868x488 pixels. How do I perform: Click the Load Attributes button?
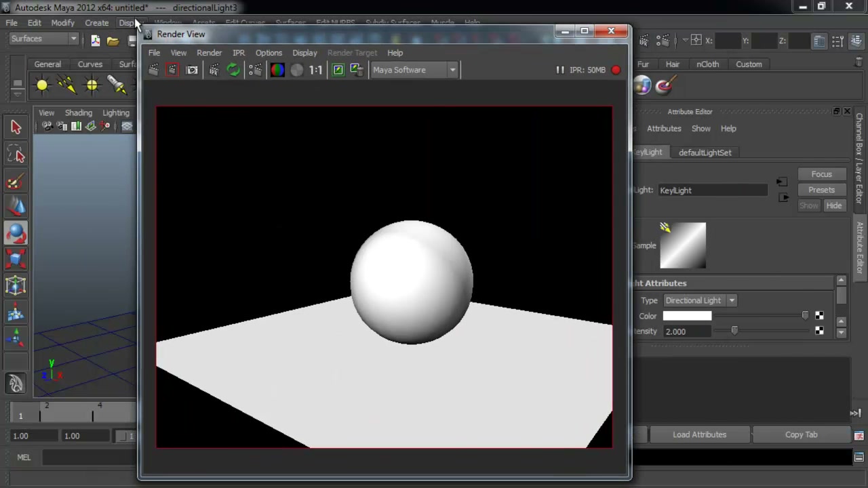pyautogui.click(x=699, y=434)
